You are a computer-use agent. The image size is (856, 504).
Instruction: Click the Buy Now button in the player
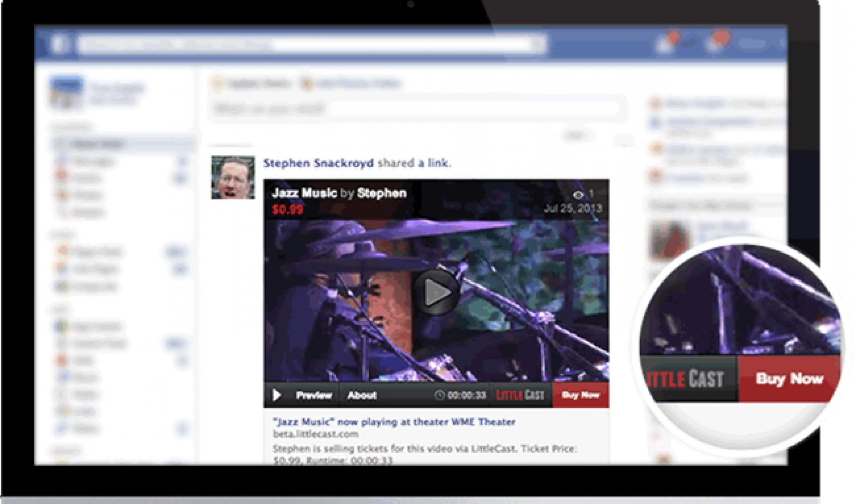(x=581, y=395)
